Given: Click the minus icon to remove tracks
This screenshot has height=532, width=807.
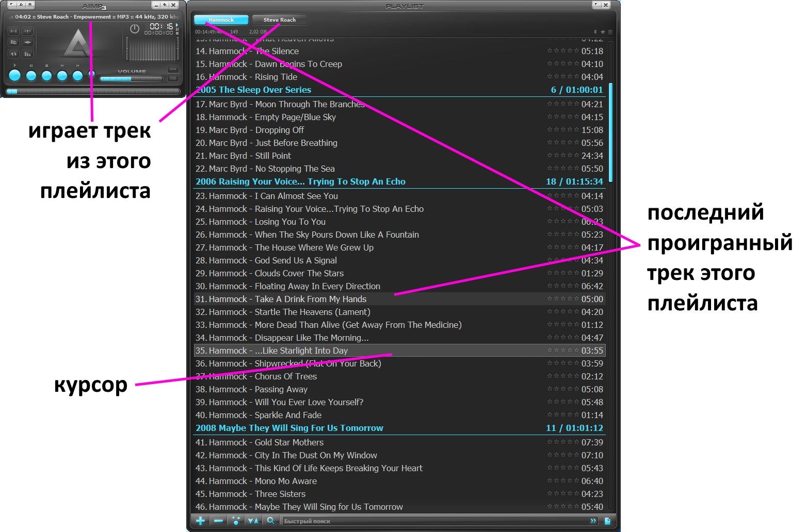Looking at the screenshot, I should click(218, 521).
